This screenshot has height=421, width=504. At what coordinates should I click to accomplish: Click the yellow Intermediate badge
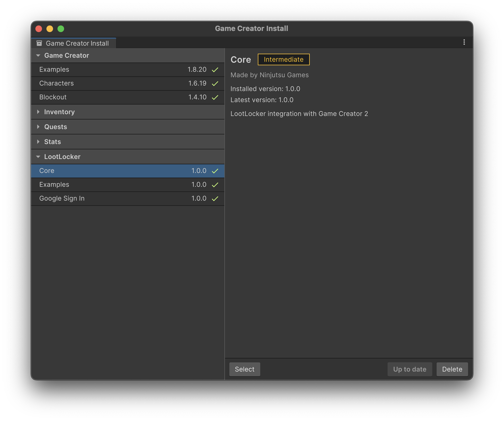pyautogui.click(x=283, y=59)
